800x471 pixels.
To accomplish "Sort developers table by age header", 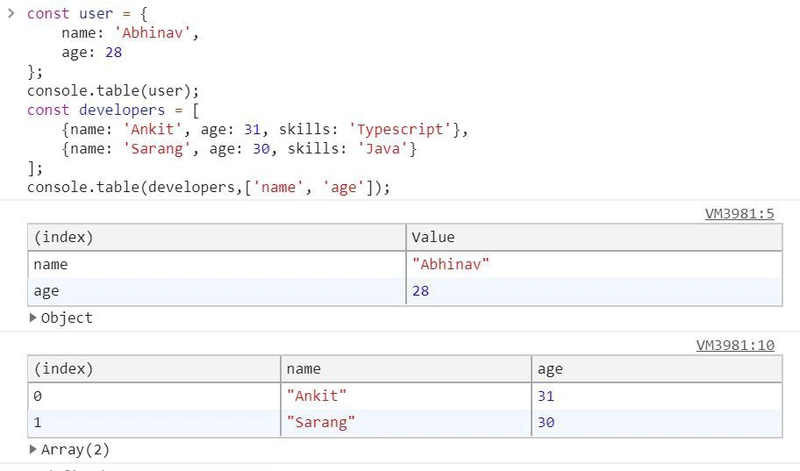I will pyautogui.click(x=550, y=369).
